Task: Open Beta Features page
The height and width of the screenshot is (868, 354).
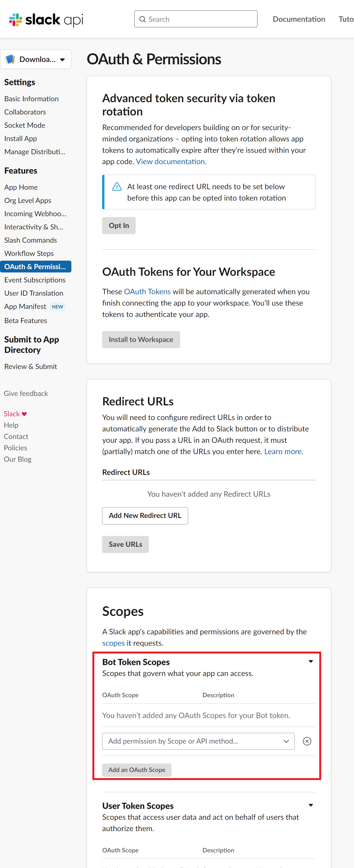Action: tap(26, 321)
